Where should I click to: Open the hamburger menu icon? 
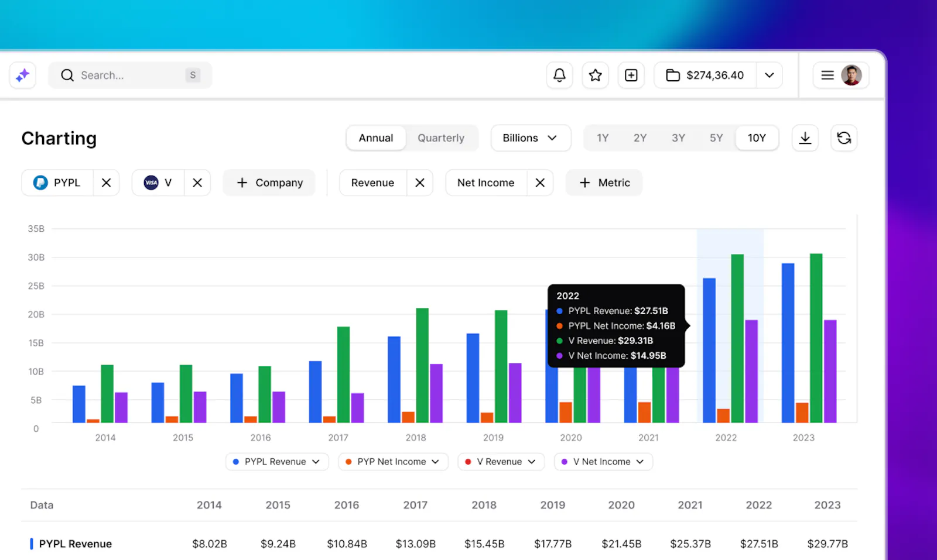tap(827, 75)
